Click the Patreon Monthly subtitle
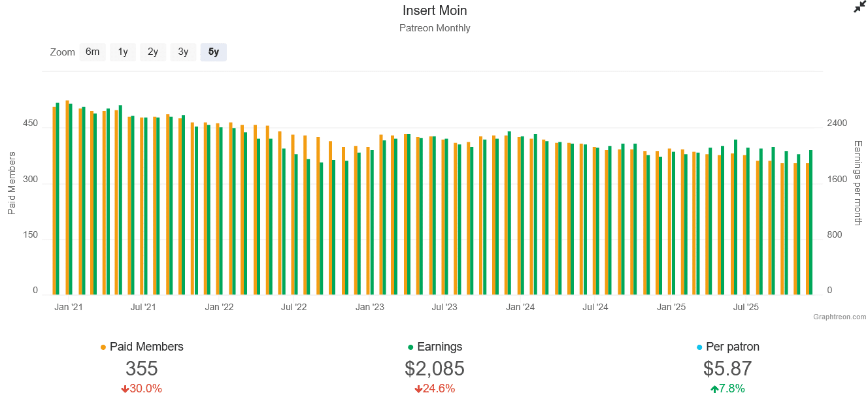Viewport: 868px width, 395px height. point(435,28)
